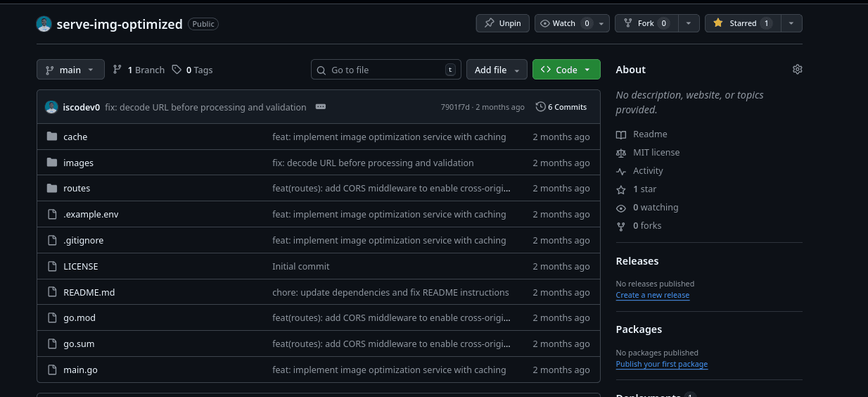Open the MIT license link
This screenshot has width=868, height=397.
click(x=656, y=153)
